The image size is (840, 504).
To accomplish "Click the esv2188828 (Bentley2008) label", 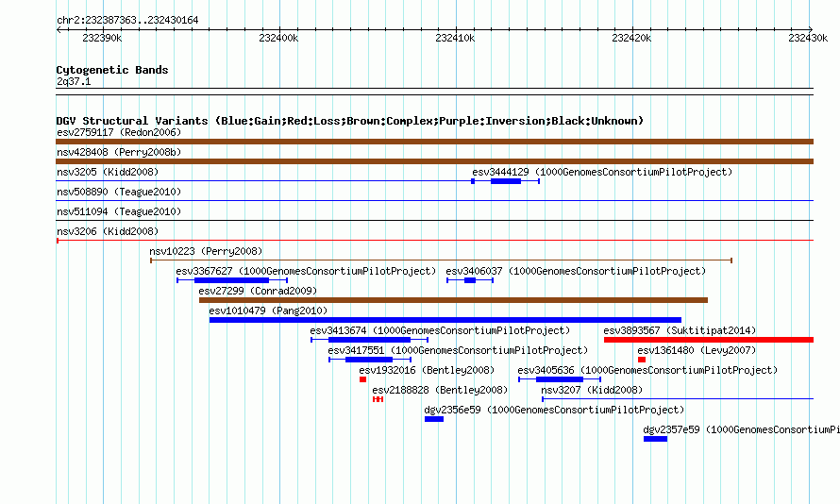I will point(440,390).
